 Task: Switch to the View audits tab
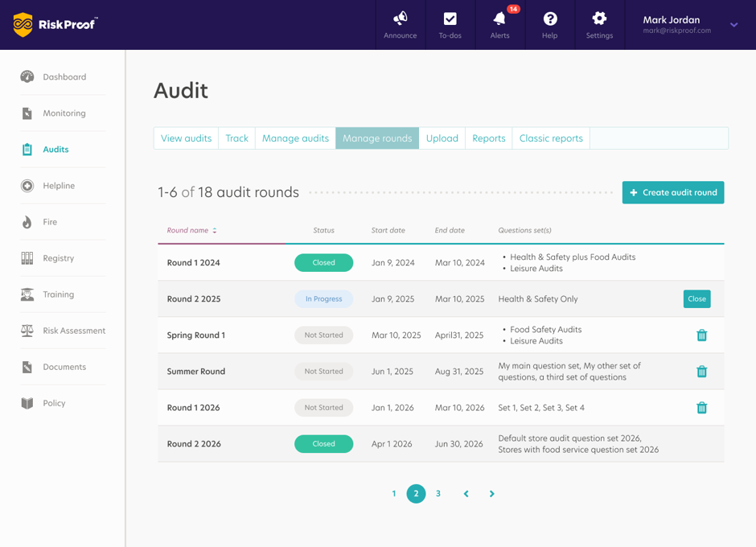tap(186, 138)
